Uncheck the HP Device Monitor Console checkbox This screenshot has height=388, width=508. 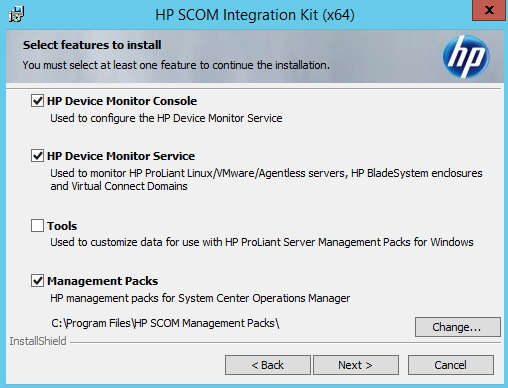coord(37,101)
